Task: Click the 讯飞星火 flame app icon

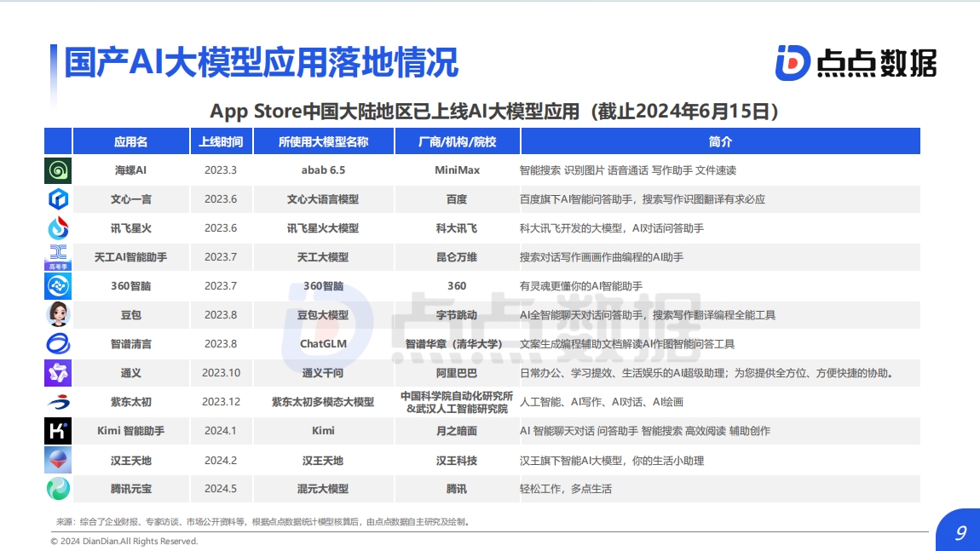Action: [x=58, y=228]
